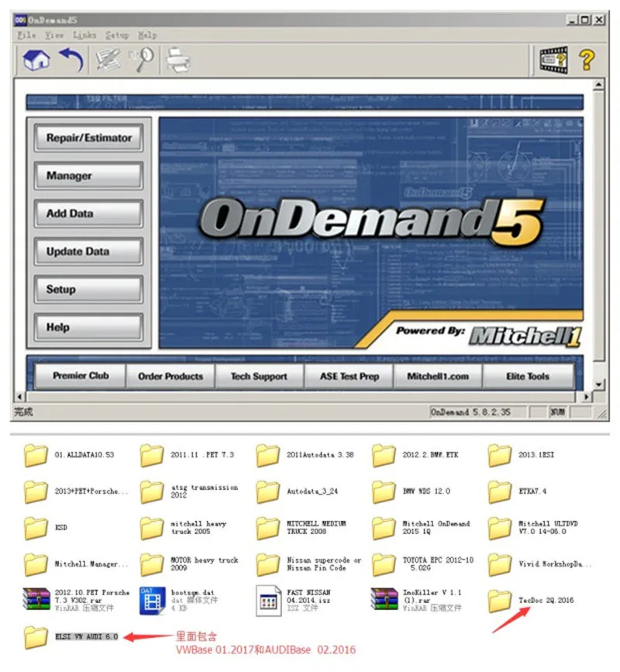Open the Elite Tools link
This screenshot has width=620, height=672.
(x=528, y=376)
